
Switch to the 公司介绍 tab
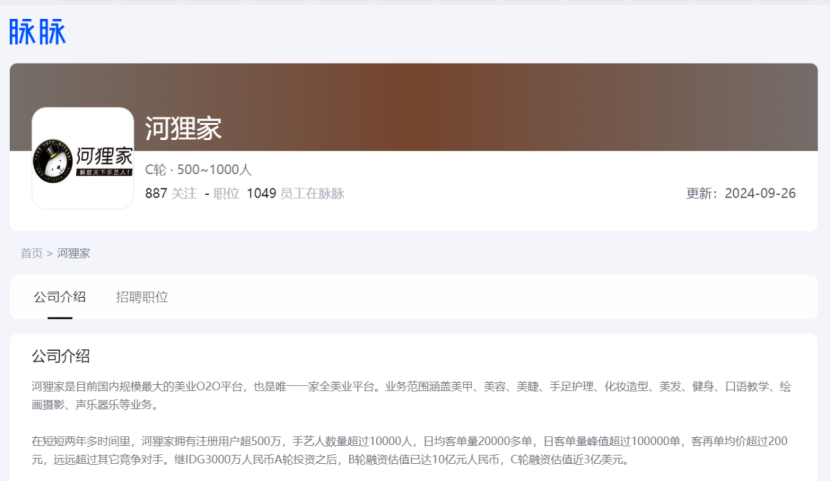pos(60,297)
